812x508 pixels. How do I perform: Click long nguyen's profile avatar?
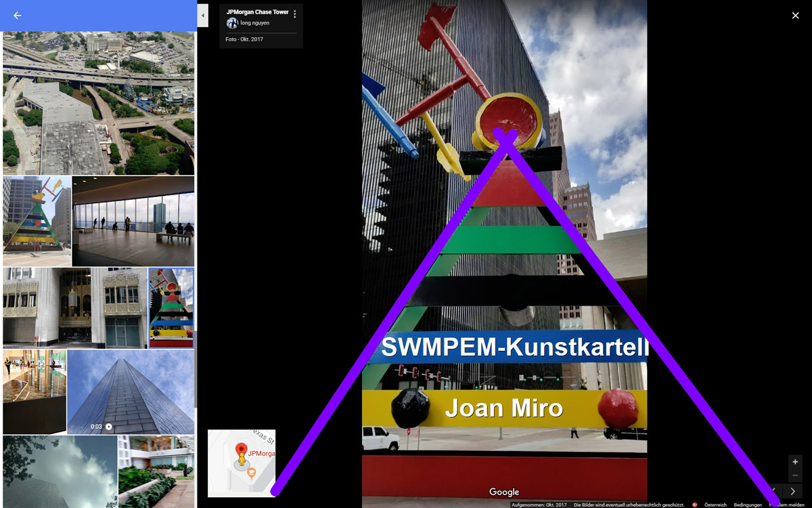point(232,23)
